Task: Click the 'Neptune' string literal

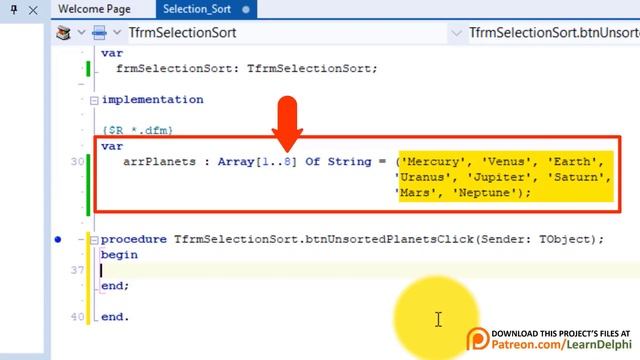Action: tap(484, 193)
